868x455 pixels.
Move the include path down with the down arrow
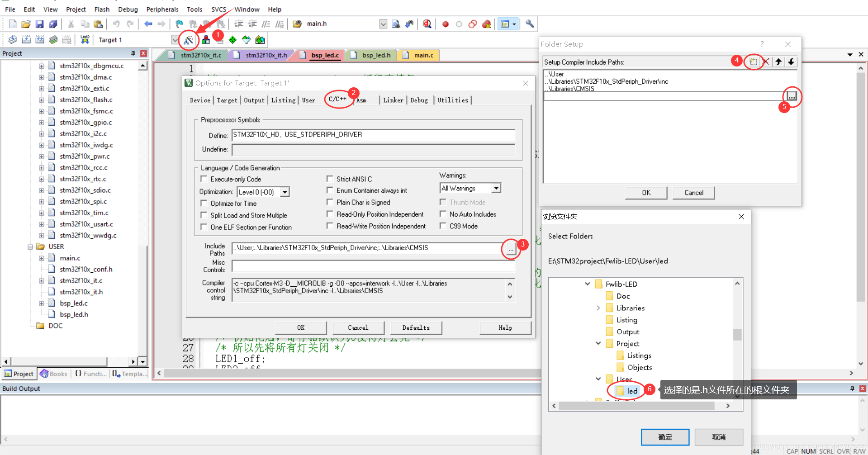(791, 62)
